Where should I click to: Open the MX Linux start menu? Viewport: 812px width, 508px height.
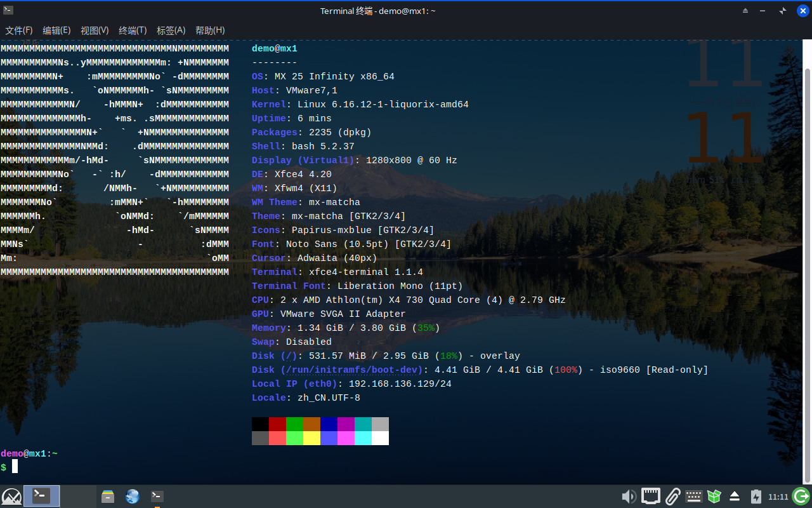[11, 497]
